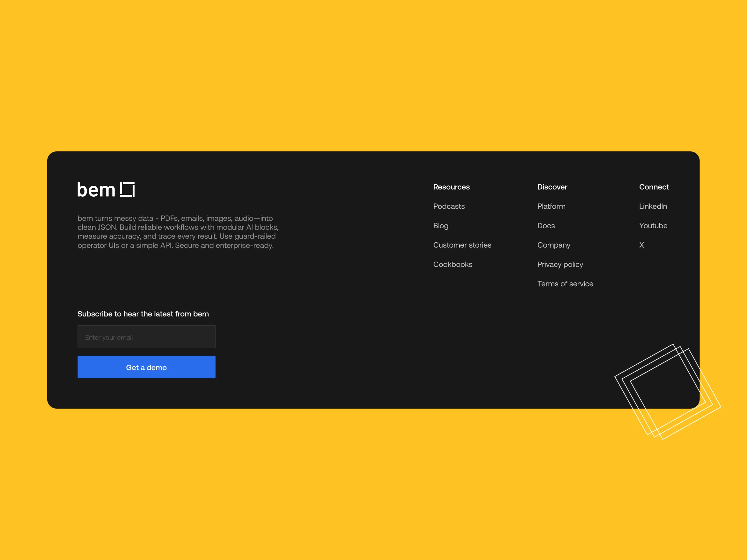This screenshot has height=560, width=747.
Task: Open Terms of service
Action: (x=565, y=284)
